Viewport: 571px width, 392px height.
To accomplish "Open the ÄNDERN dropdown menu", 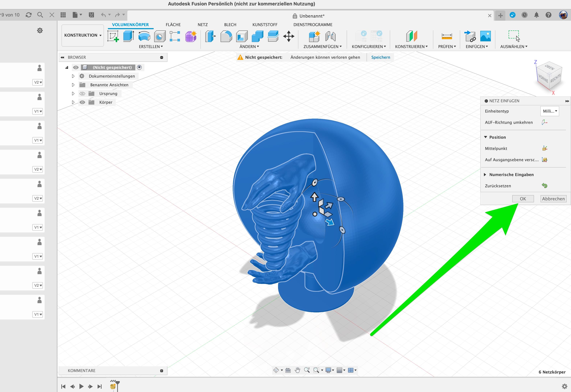I will click(x=249, y=46).
